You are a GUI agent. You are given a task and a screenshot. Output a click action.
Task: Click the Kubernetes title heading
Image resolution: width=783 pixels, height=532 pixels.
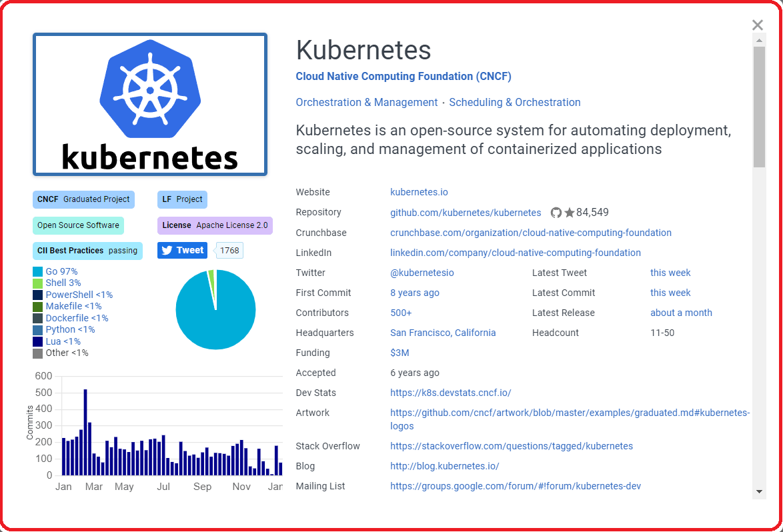point(363,50)
